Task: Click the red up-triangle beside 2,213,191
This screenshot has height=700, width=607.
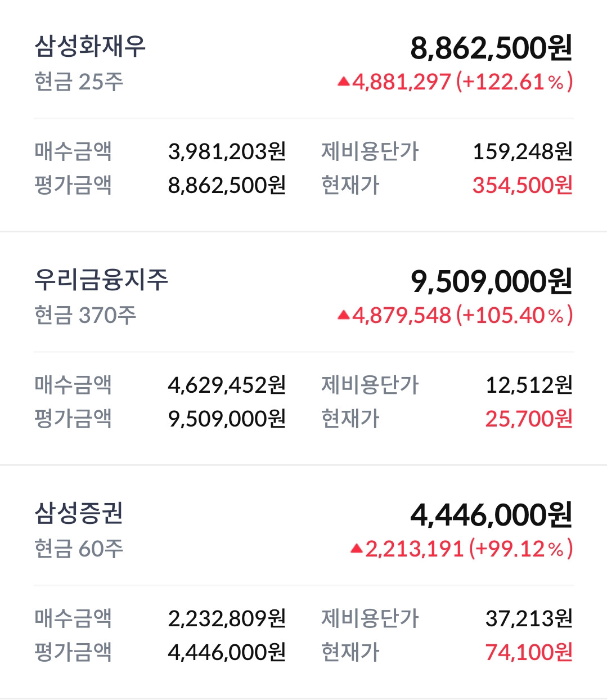Action: point(357,549)
